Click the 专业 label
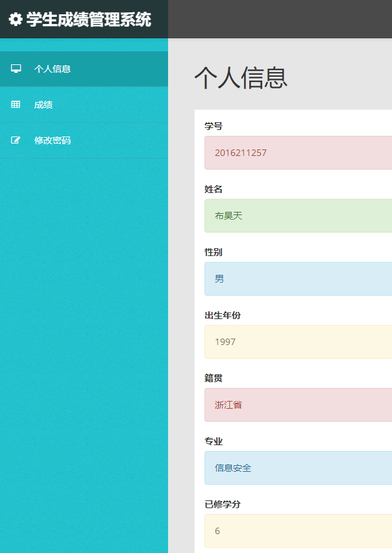The image size is (392, 553). pos(214,441)
